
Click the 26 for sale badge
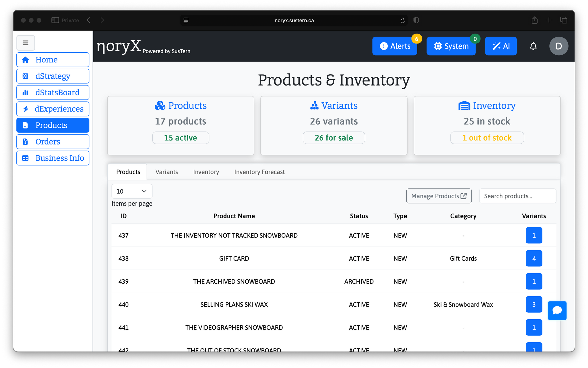334,138
